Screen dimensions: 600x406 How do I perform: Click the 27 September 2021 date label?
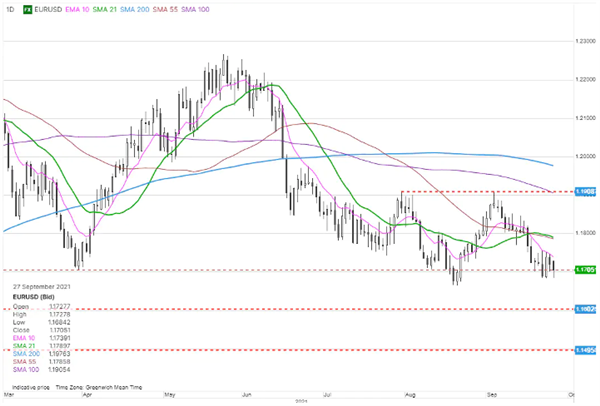[x=42, y=287]
